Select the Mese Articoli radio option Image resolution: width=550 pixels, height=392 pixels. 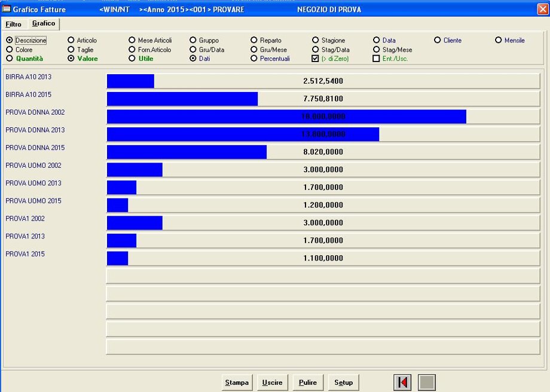point(132,41)
